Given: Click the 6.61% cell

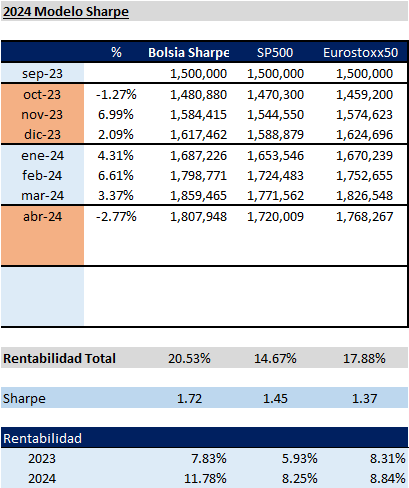Looking at the screenshot, I should (x=116, y=176).
